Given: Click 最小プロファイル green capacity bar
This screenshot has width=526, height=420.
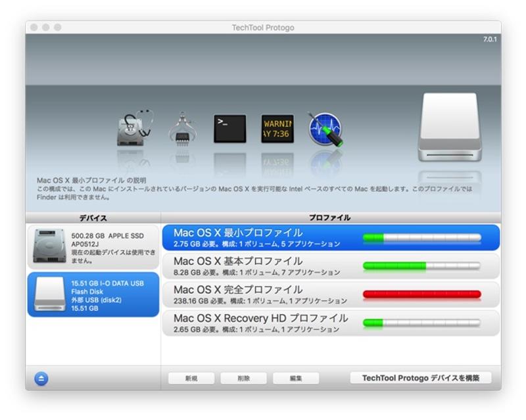Looking at the screenshot, I should (422, 237).
